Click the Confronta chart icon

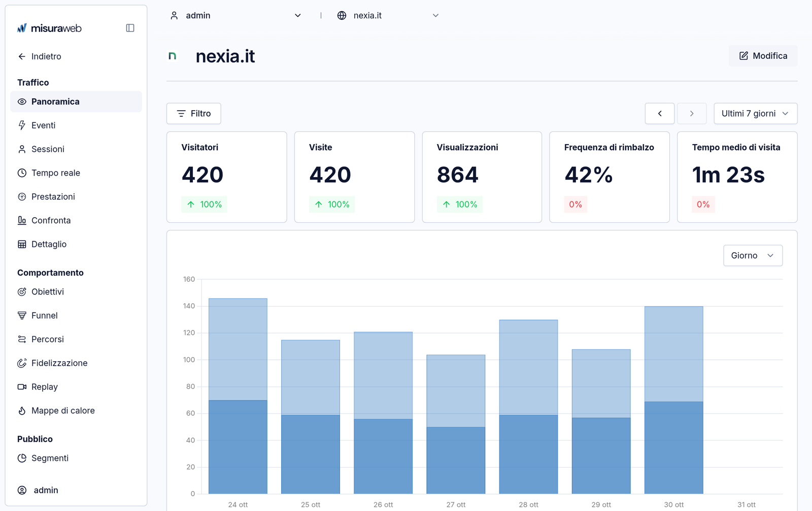[x=22, y=220]
